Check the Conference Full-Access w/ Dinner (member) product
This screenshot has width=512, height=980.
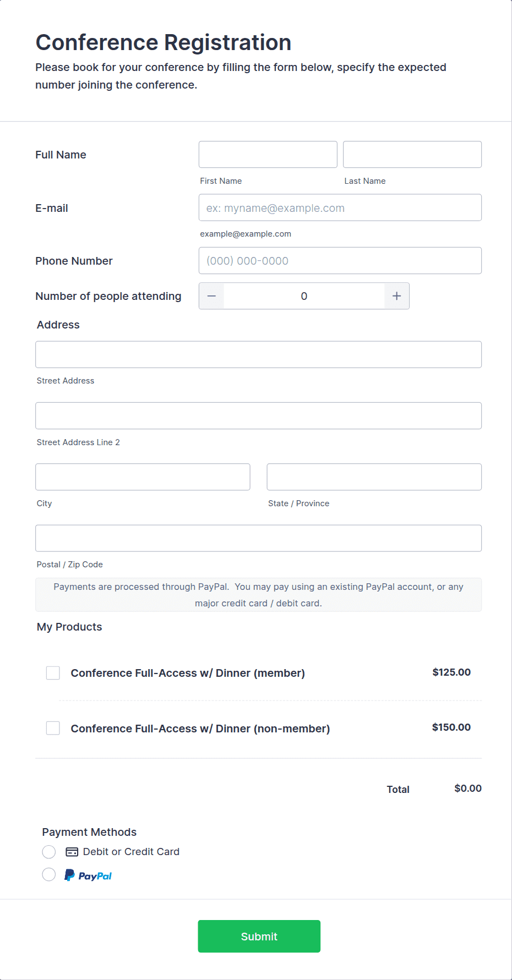point(53,672)
